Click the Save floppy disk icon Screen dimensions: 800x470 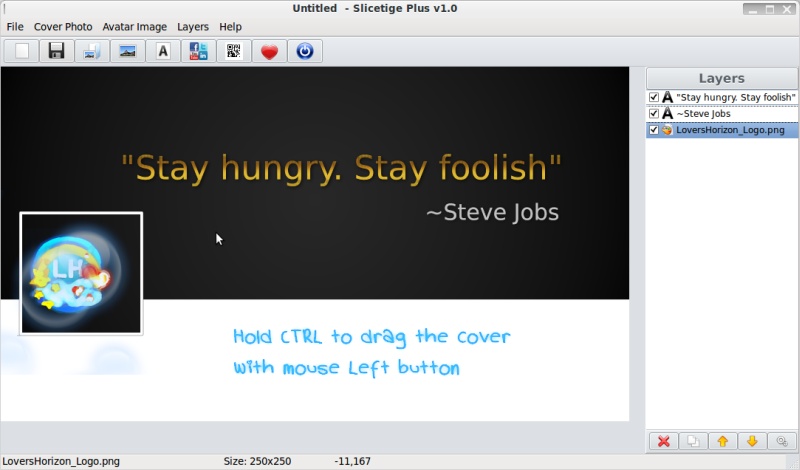point(56,51)
